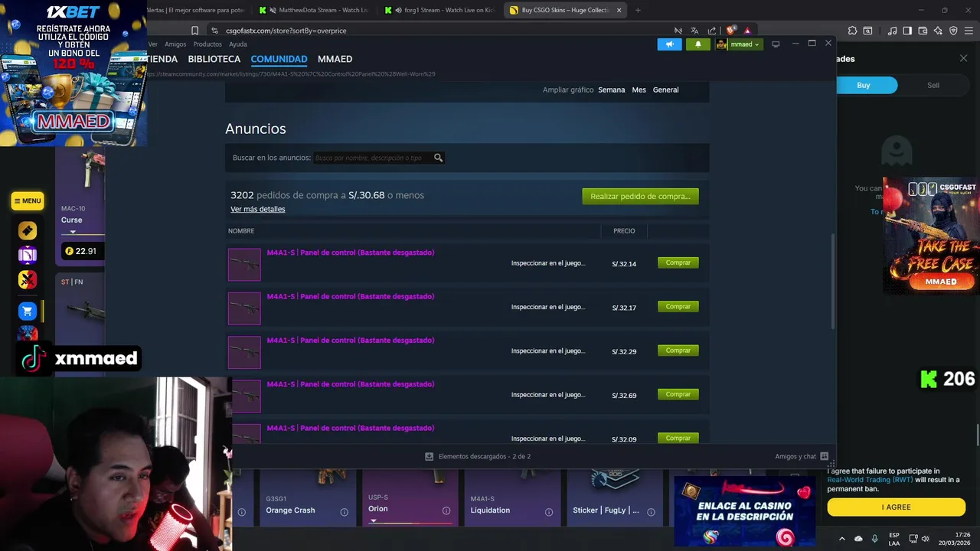
Task: Click the Steam market page vertical scrollbar
Action: [x=833, y=282]
